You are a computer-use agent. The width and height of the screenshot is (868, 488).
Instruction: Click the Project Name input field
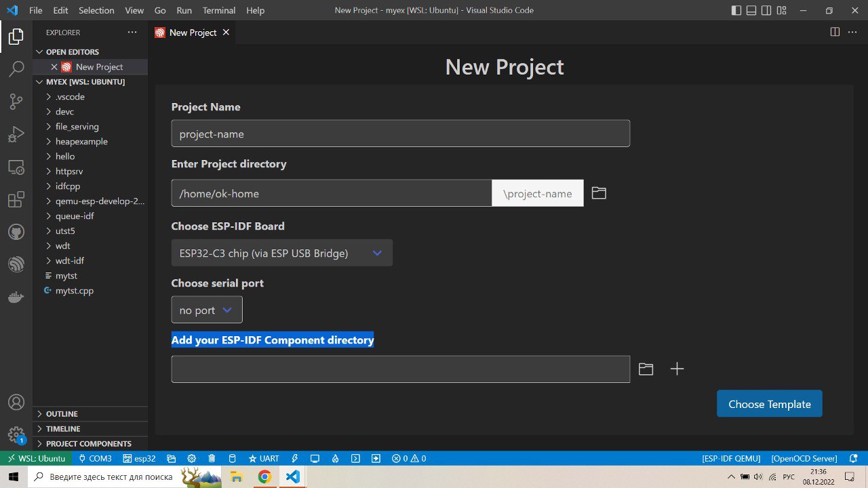(x=401, y=134)
